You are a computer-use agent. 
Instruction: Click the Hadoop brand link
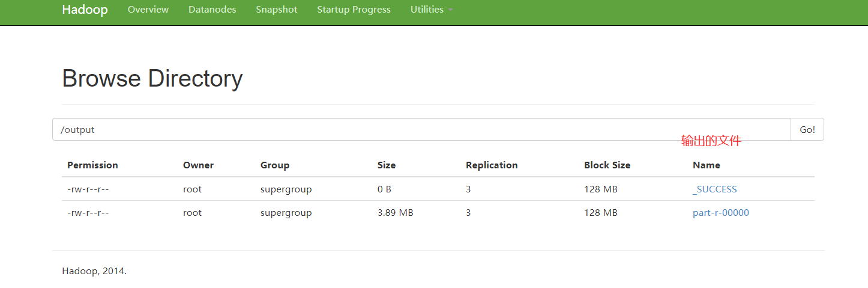click(85, 10)
